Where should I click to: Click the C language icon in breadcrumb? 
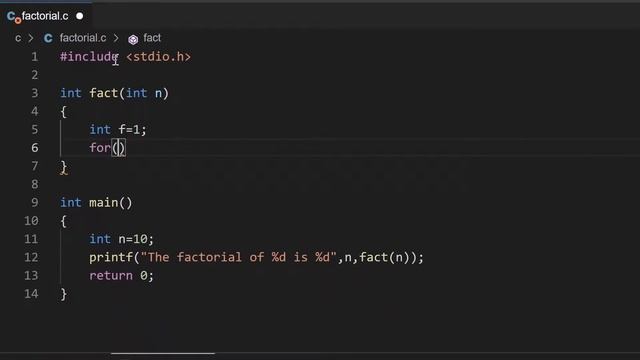click(x=48, y=38)
